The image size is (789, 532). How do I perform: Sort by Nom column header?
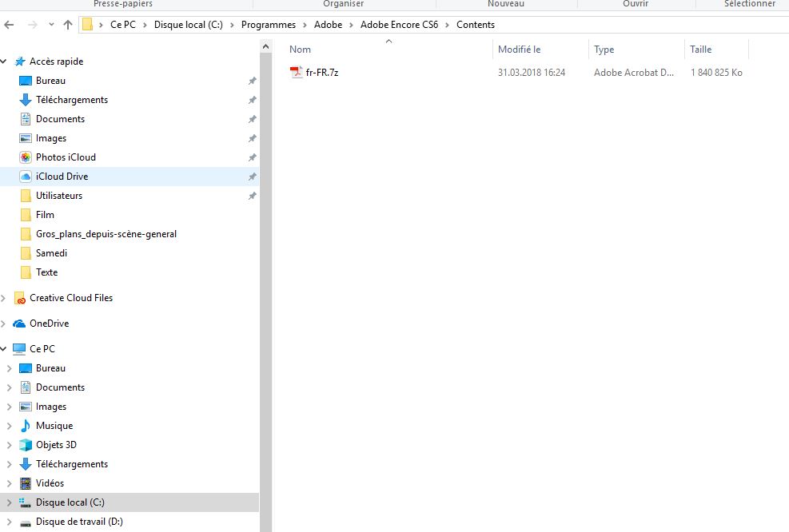(300, 50)
